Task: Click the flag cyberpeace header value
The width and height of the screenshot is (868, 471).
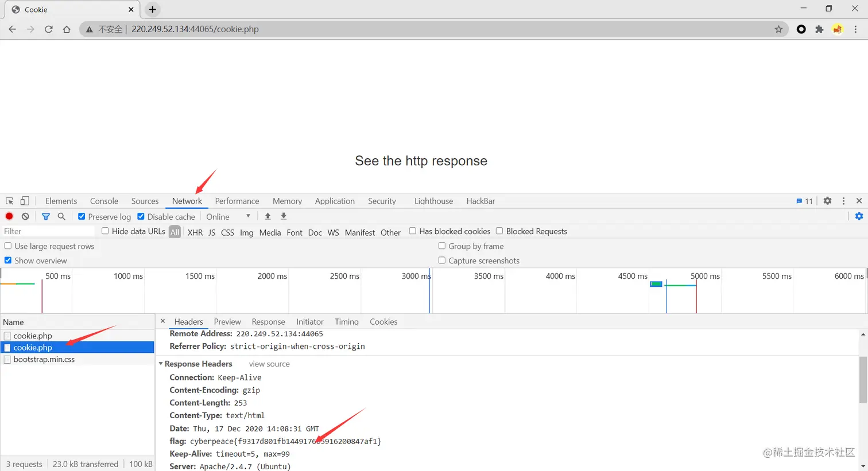Action: 285,441
